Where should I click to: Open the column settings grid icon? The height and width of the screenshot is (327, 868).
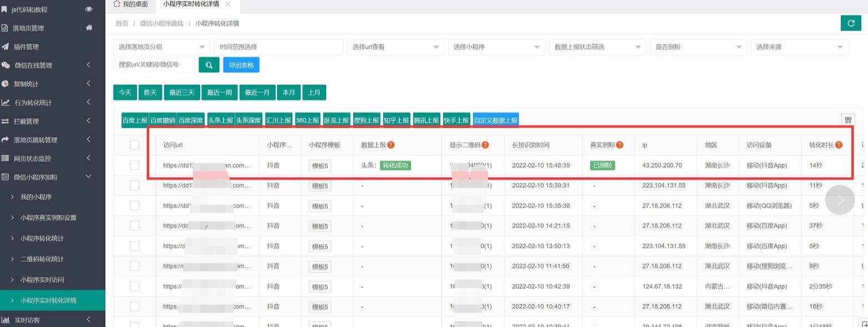[847, 120]
